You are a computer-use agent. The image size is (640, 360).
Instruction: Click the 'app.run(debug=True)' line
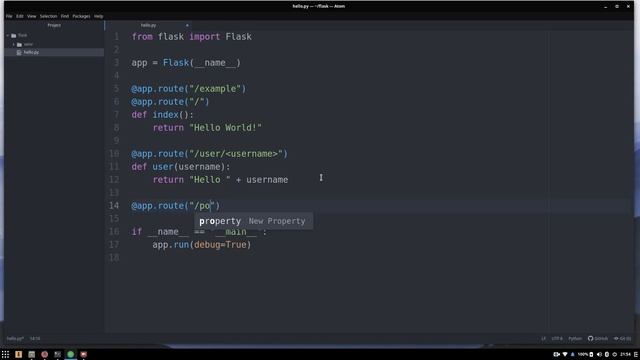click(202, 245)
